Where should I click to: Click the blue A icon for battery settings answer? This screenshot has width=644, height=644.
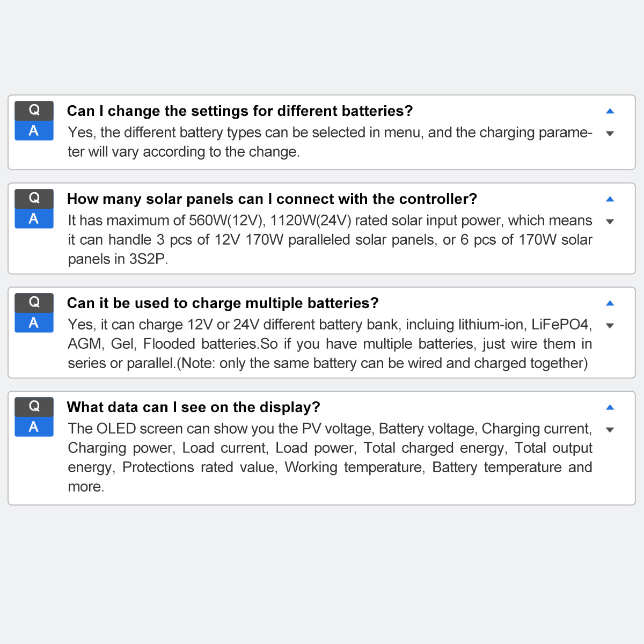point(34,131)
